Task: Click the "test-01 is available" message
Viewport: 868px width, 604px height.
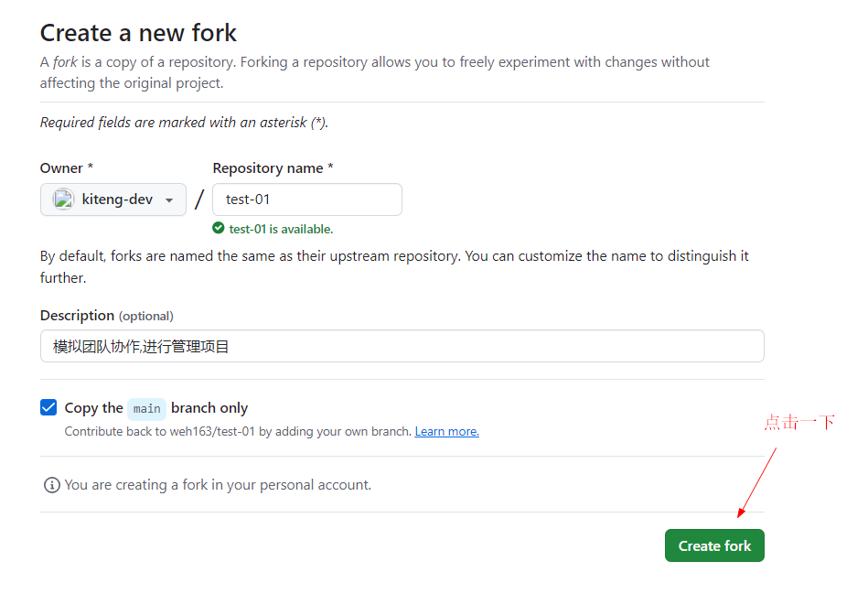Action: (x=281, y=229)
